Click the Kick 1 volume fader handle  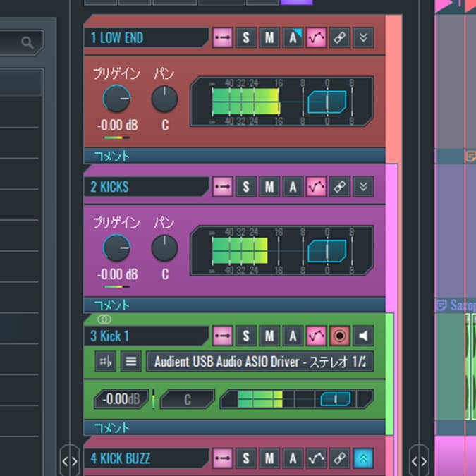click(x=336, y=399)
